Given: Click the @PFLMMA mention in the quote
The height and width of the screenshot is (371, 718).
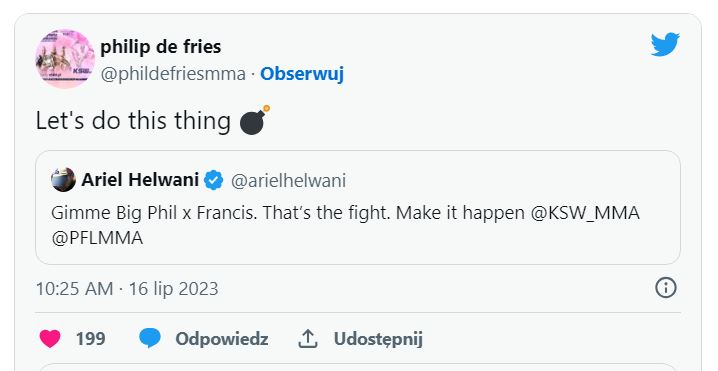Looking at the screenshot, I should (97, 238).
